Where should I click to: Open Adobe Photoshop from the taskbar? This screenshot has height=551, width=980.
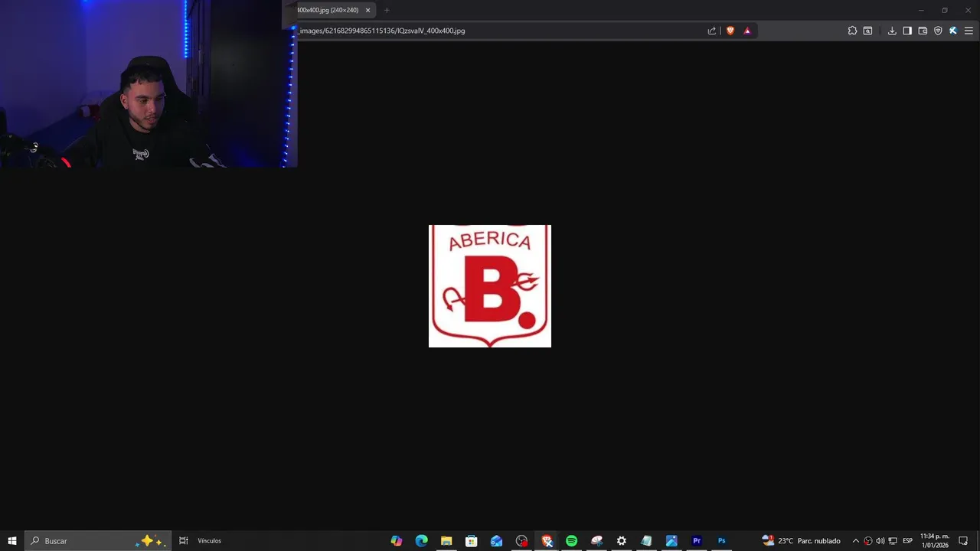(721, 541)
